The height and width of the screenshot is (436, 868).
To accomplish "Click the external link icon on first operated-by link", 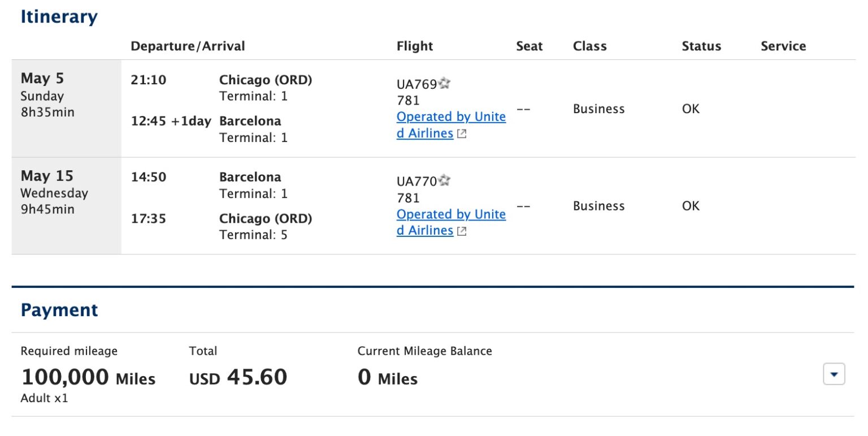I will tap(462, 134).
